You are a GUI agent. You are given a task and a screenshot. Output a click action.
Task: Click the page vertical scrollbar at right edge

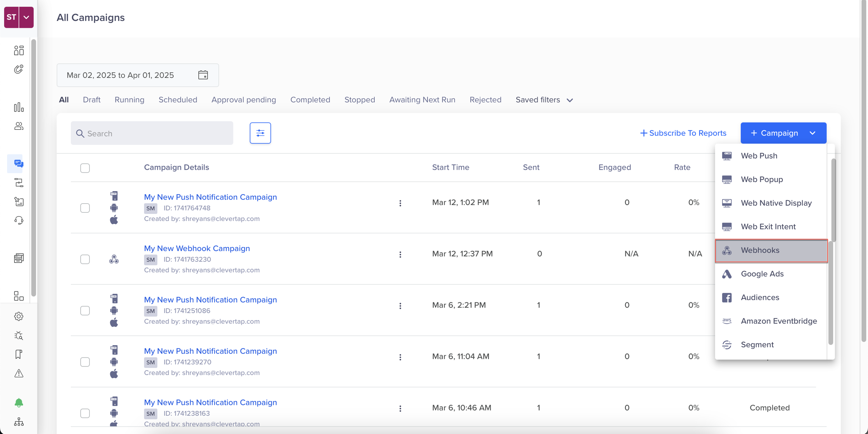[x=864, y=171]
